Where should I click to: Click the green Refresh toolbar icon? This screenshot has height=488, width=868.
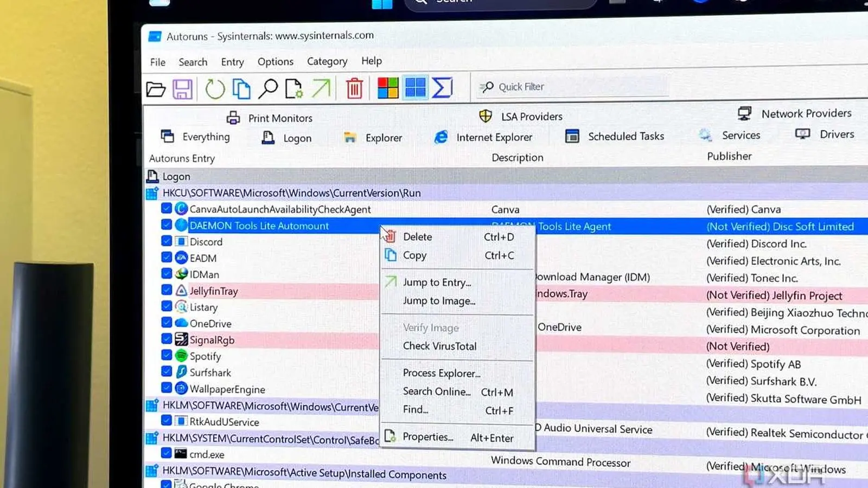click(x=215, y=89)
